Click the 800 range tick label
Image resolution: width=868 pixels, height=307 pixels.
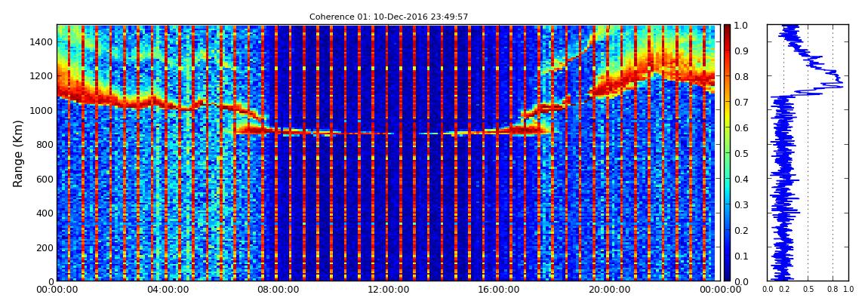coord(45,144)
